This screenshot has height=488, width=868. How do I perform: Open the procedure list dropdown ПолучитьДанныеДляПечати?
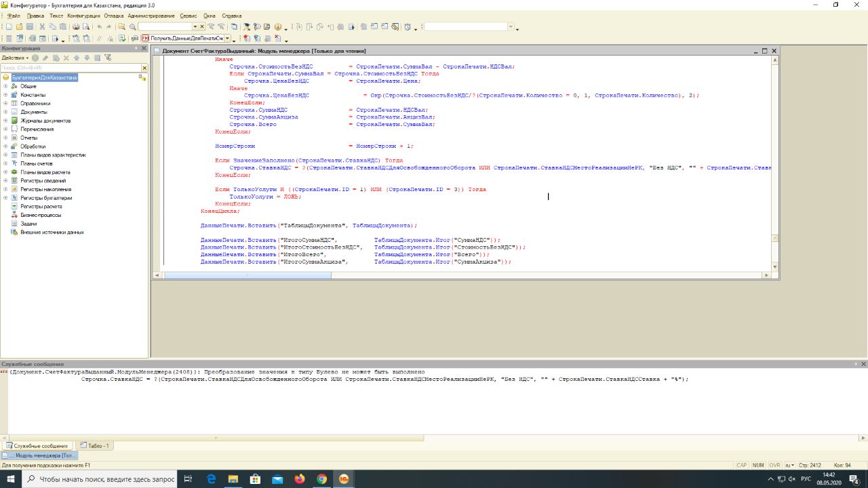click(x=227, y=39)
